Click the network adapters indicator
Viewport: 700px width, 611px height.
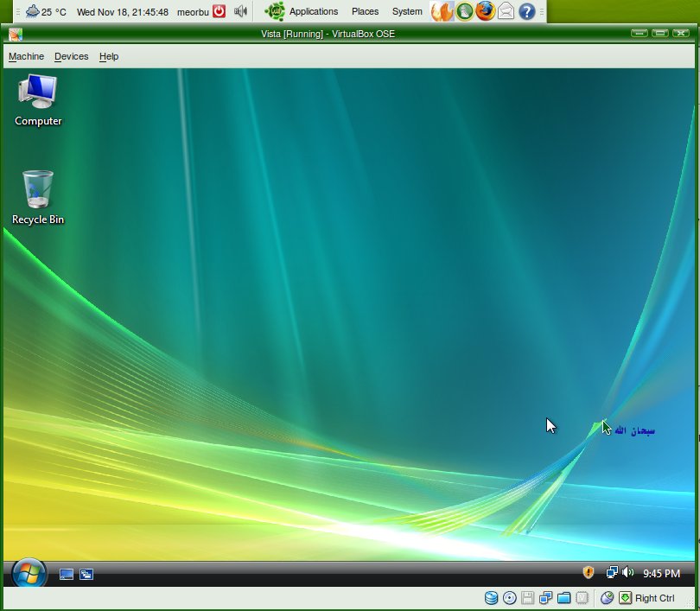[545, 598]
